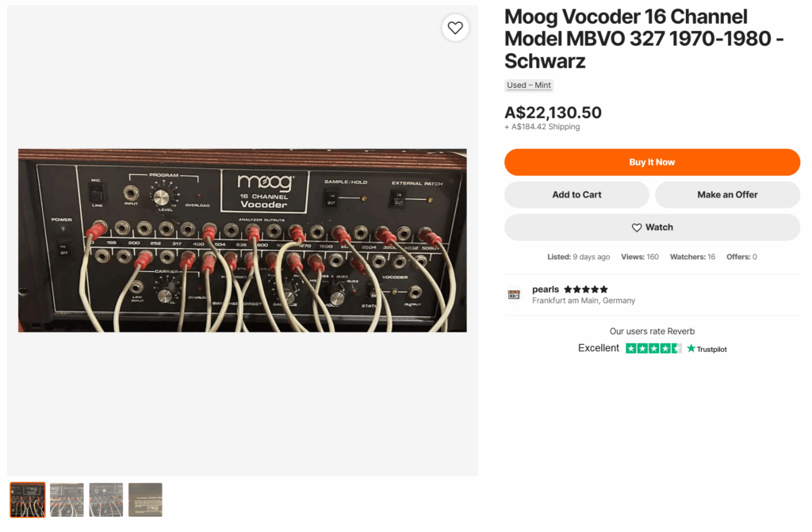
Task: Click the Moog Vocoder listing title
Action: coord(644,39)
